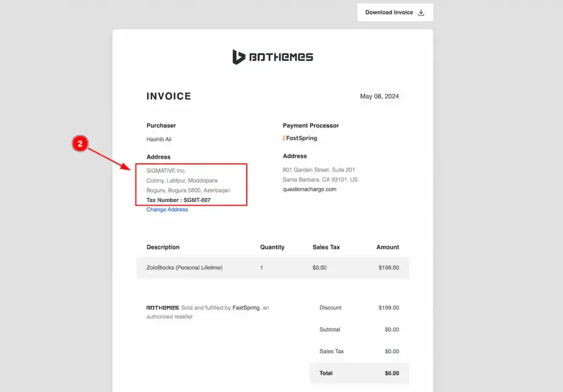Open the Change Address link
563x392 pixels.
coord(167,209)
